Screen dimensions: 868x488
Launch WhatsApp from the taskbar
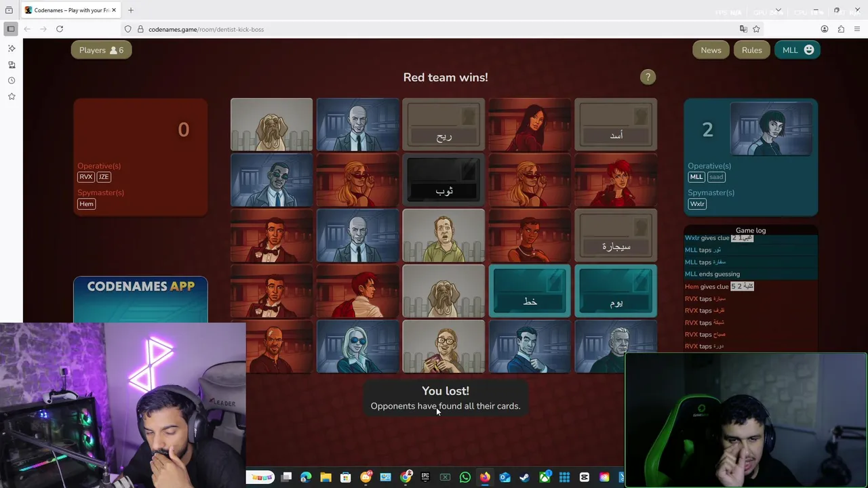click(x=465, y=477)
